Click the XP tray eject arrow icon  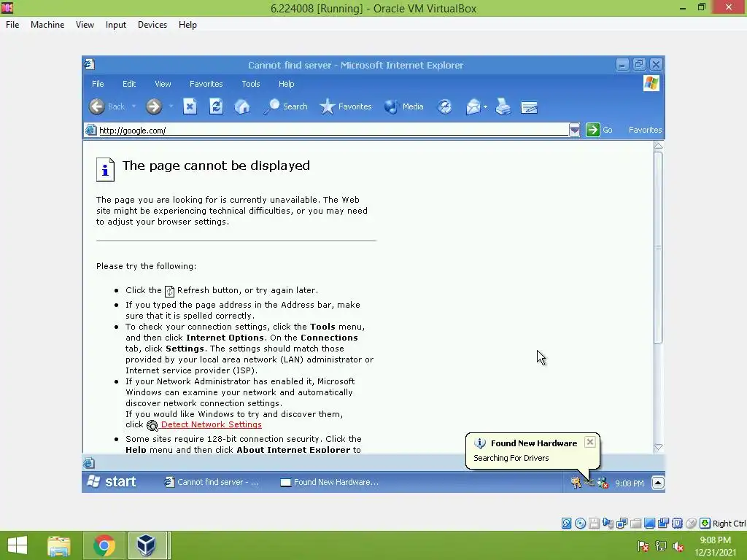(x=657, y=483)
